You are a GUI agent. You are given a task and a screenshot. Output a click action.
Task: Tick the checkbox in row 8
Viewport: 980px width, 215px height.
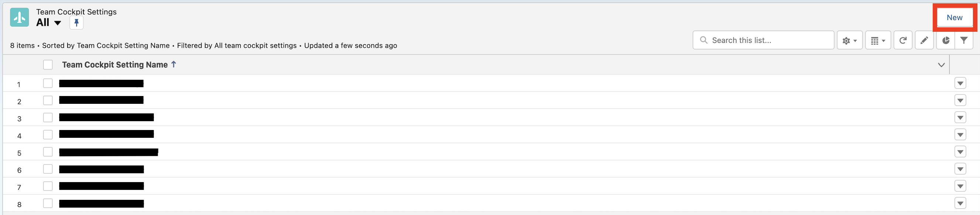click(x=48, y=203)
